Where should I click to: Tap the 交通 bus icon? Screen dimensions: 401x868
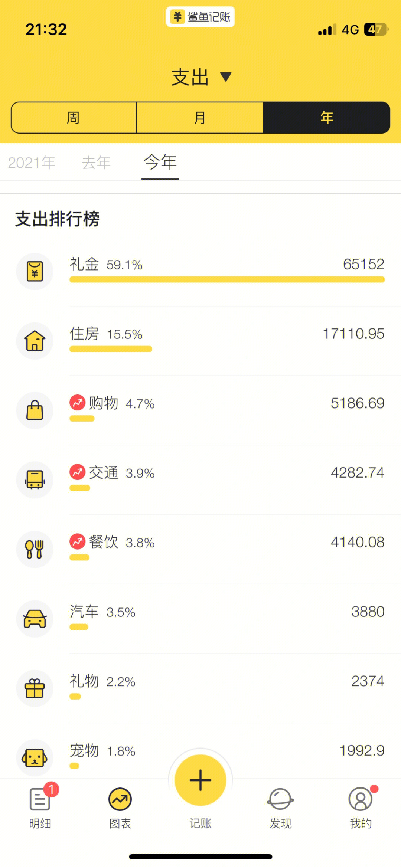tap(35, 480)
